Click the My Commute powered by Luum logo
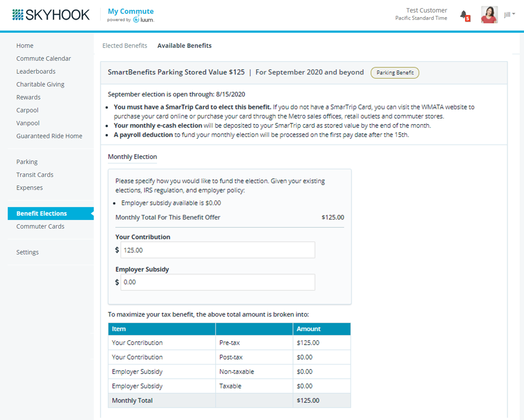 131,15
